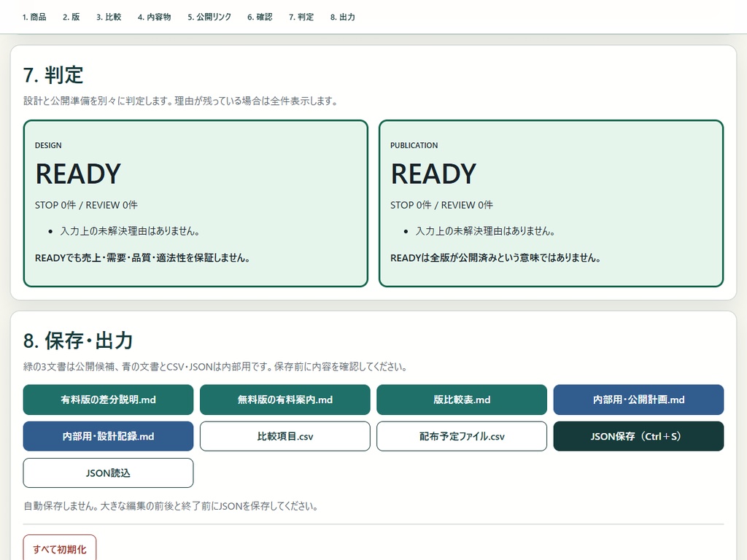Image resolution: width=747 pixels, height=560 pixels.
Task: Save 内部用・公開計画.md
Action: point(638,400)
